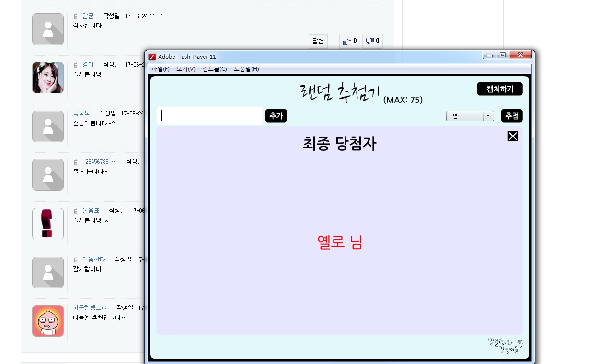Focus the name entry text field

click(210, 116)
